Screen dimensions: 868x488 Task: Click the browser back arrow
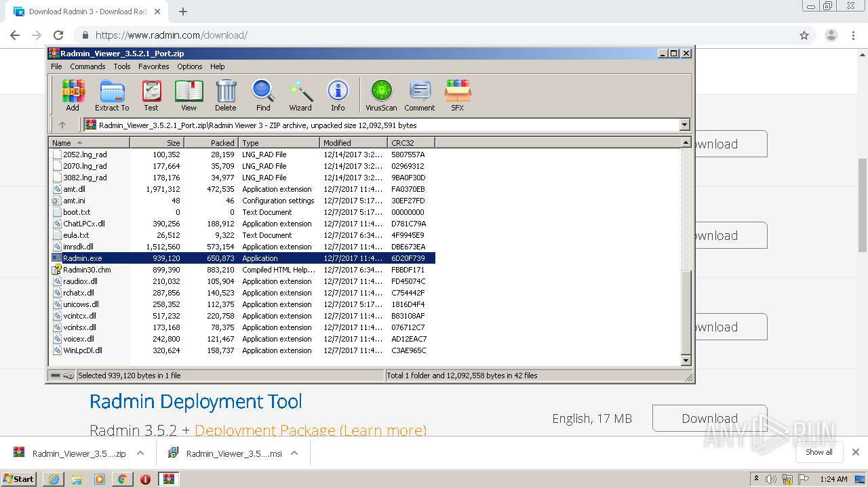pos(15,35)
